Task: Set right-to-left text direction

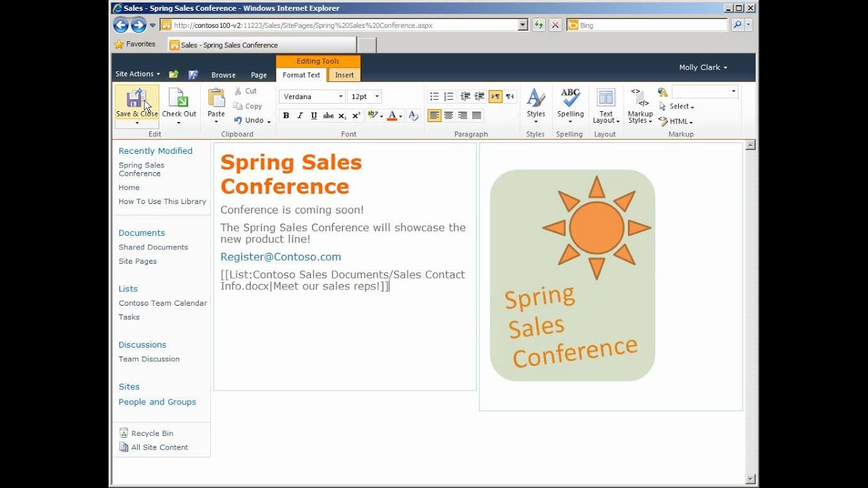Action: click(x=509, y=96)
